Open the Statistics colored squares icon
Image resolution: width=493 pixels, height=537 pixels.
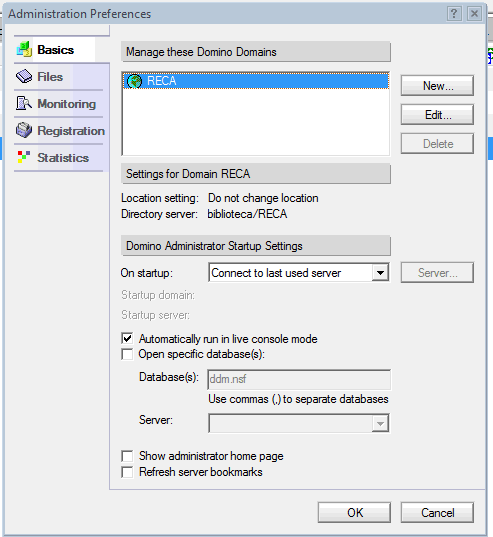point(24,157)
